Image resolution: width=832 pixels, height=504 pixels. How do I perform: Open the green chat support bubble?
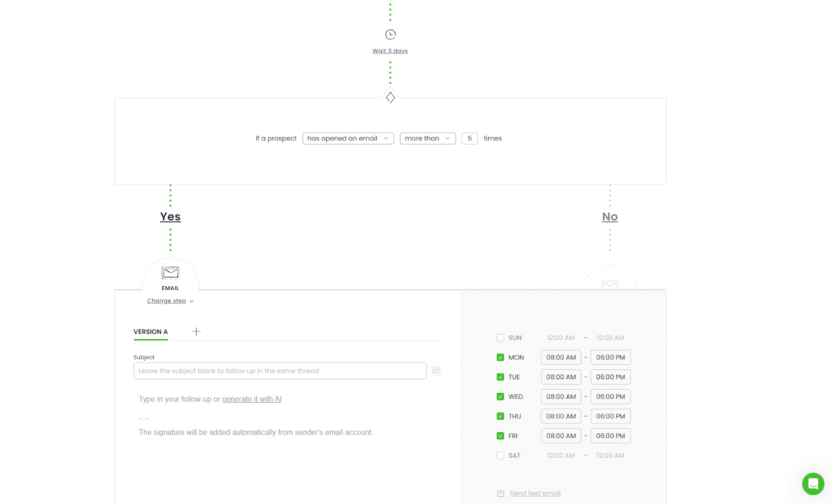(813, 484)
